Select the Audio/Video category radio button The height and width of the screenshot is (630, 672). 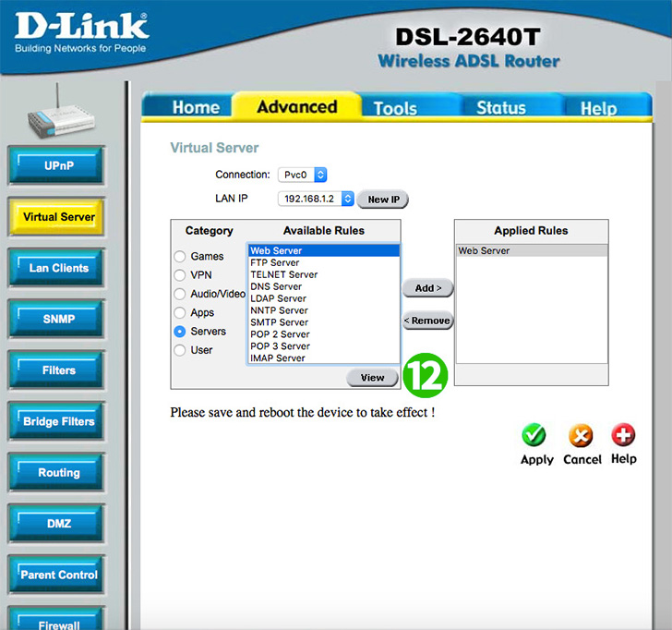[x=180, y=294]
